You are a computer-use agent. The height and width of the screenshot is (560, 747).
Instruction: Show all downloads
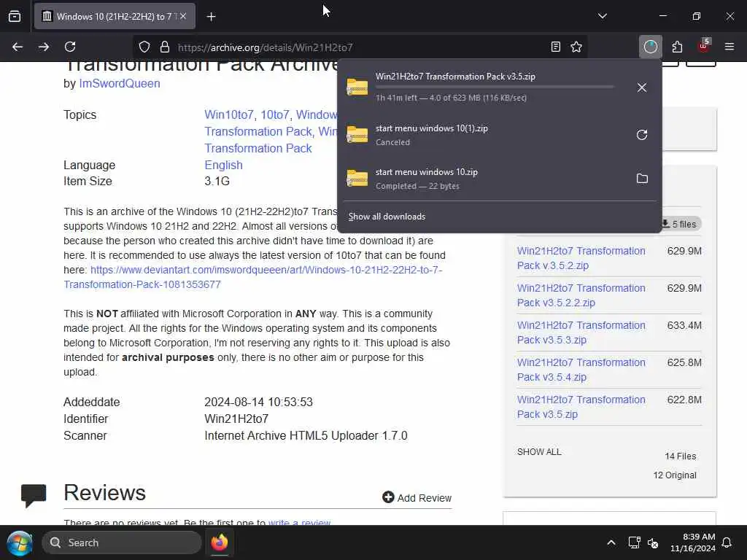(x=387, y=217)
